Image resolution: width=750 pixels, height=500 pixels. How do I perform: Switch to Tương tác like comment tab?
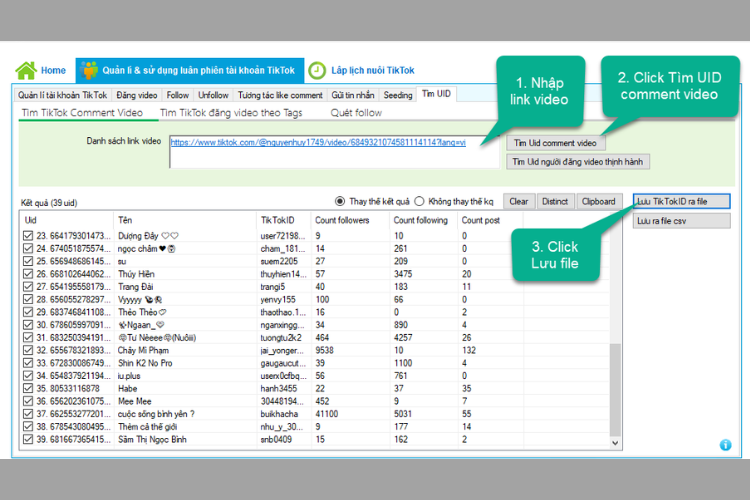point(280,95)
